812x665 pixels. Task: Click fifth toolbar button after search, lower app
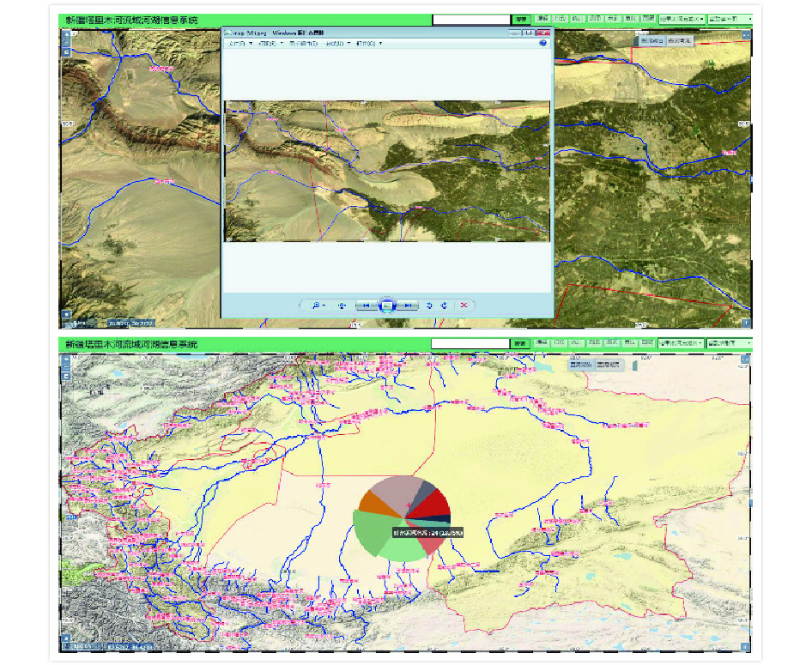click(x=612, y=342)
